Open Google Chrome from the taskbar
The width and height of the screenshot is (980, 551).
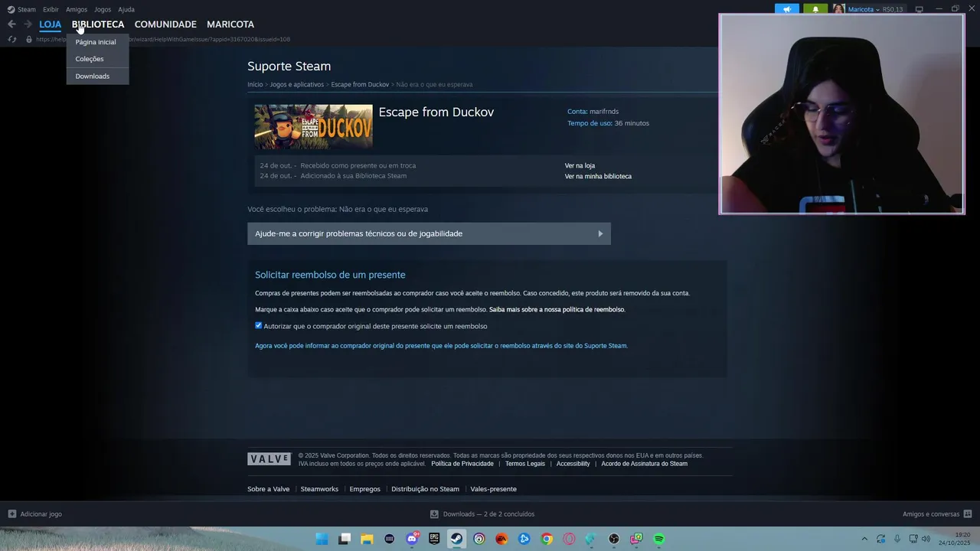(547, 539)
